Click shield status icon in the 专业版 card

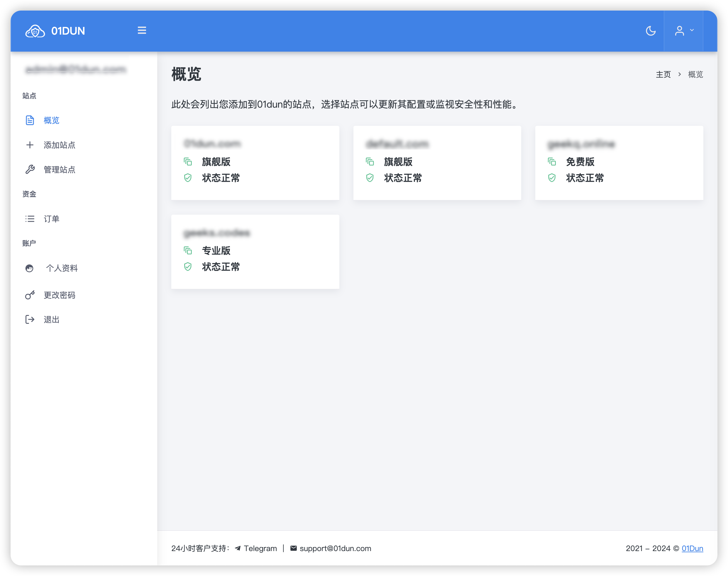pyautogui.click(x=188, y=267)
